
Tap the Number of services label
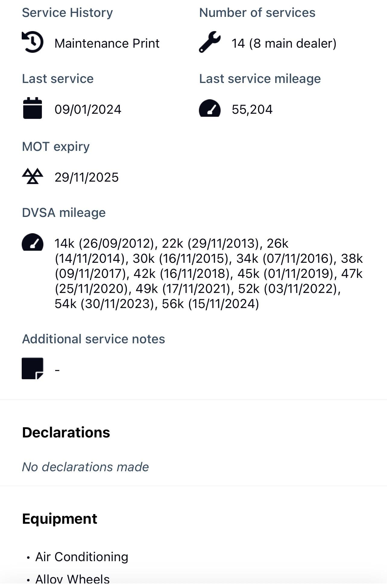(x=257, y=13)
